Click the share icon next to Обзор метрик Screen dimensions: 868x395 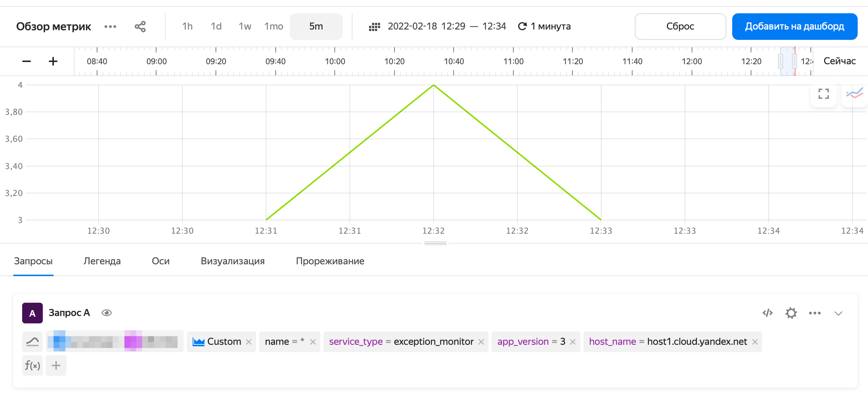tap(140, 27)
